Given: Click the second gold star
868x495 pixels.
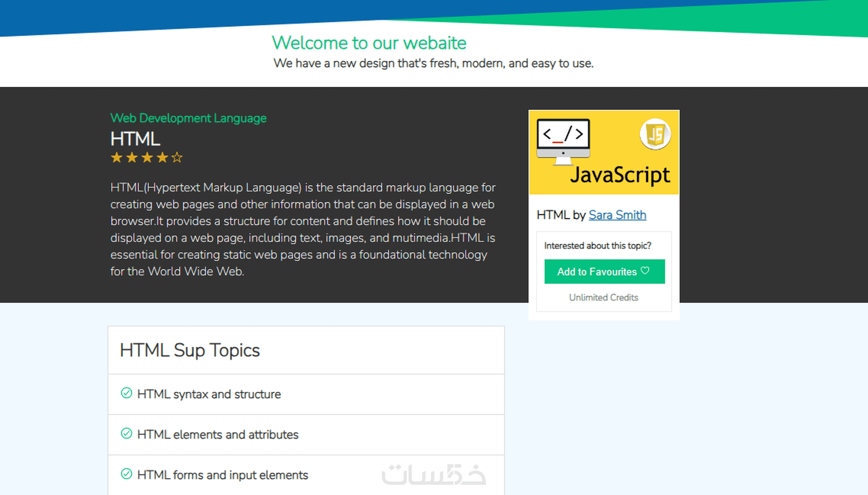Looking at the screenshot, I should 131,157.
